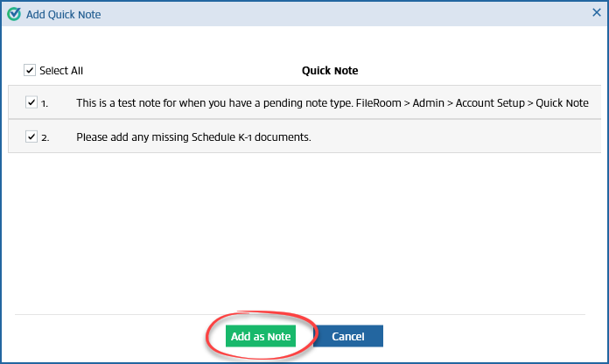Toggle the Select All checkbox
609x364 pixels.
[30, 70]
